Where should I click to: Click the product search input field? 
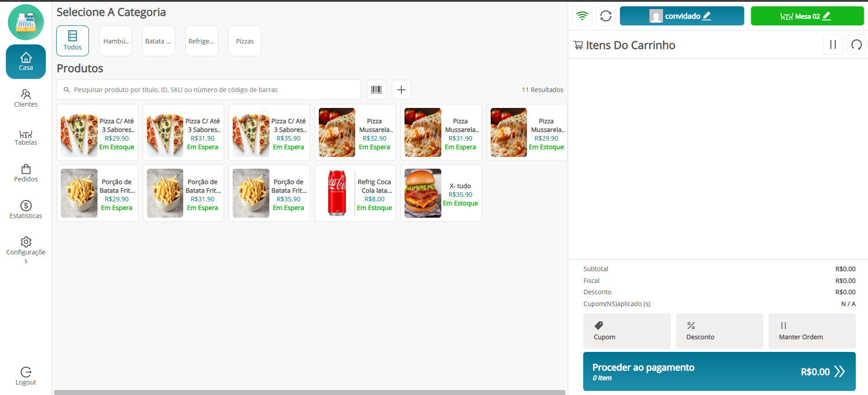click(x=209, y=90)
